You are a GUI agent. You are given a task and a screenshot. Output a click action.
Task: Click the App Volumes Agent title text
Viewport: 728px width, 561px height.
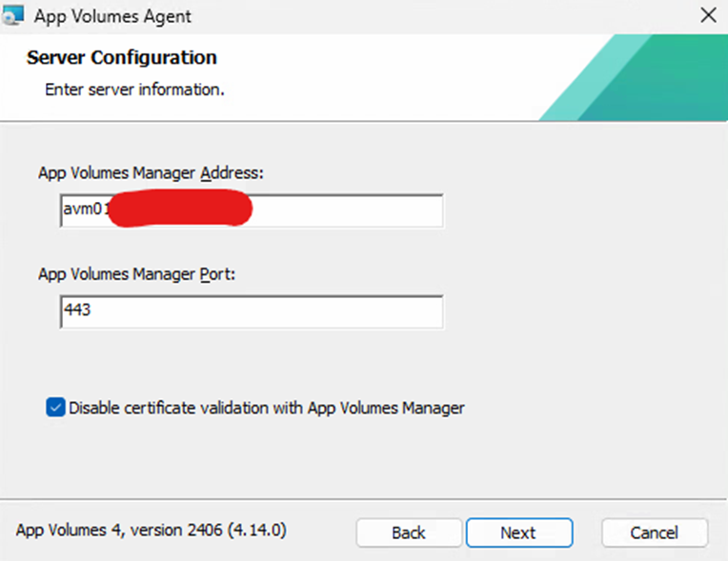[x=112, y=16]
